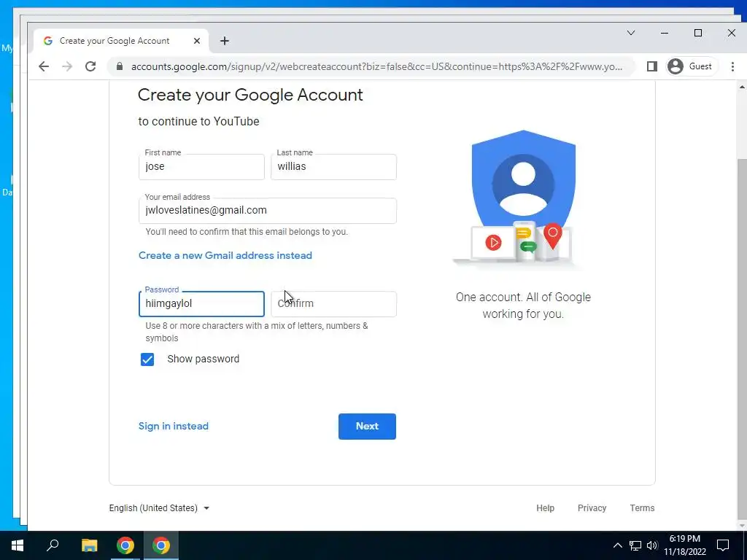
Task: Open the Help link
Action: coord(545,508)
